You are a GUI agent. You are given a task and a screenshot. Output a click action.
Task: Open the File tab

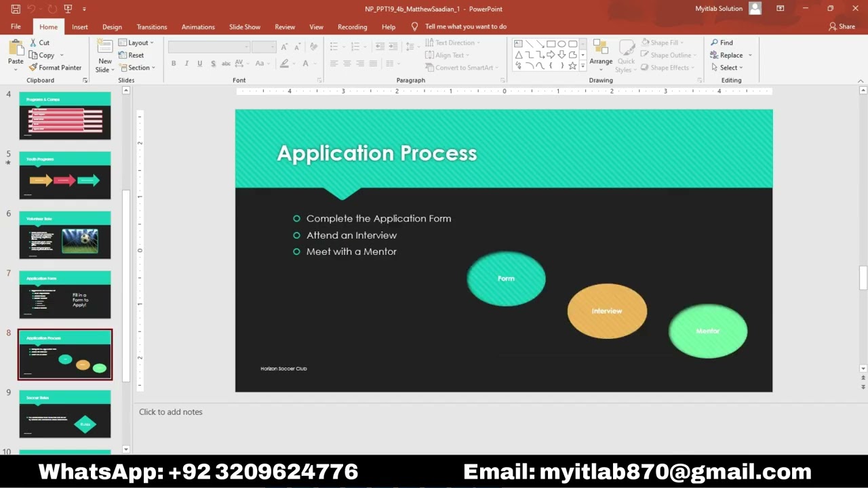coord(16,26)
